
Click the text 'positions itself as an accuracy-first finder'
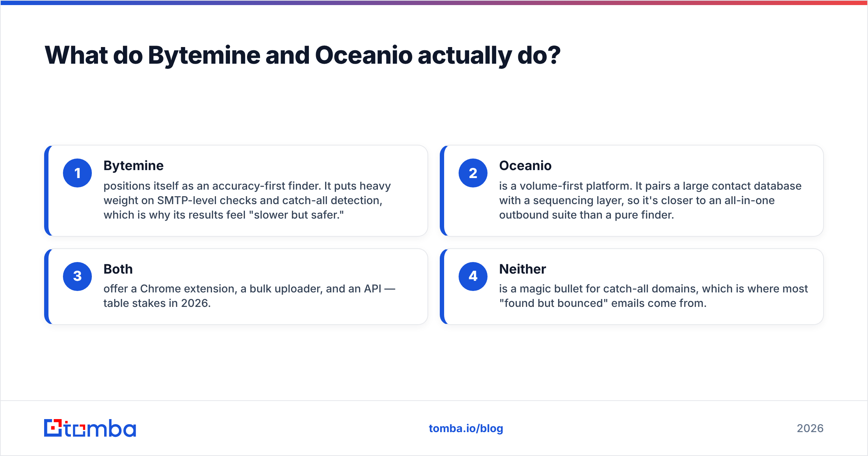coord(212,186)
